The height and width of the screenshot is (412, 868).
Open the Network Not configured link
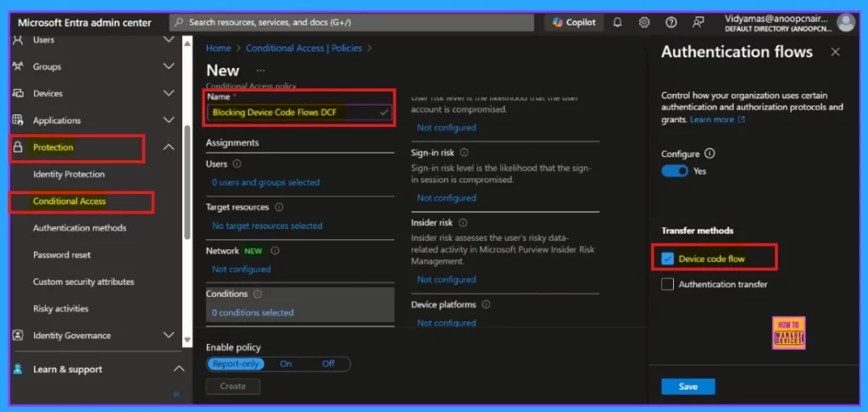[242, 269]
